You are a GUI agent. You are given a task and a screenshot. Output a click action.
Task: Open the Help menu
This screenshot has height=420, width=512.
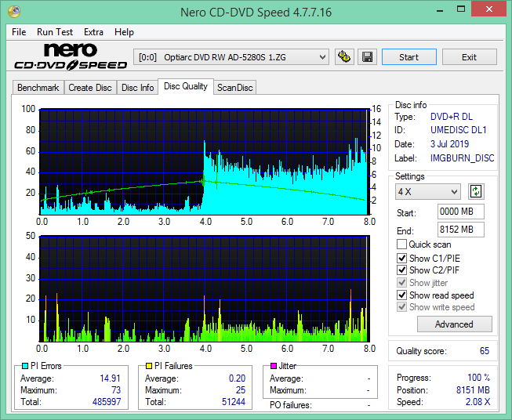pos(124,32)
